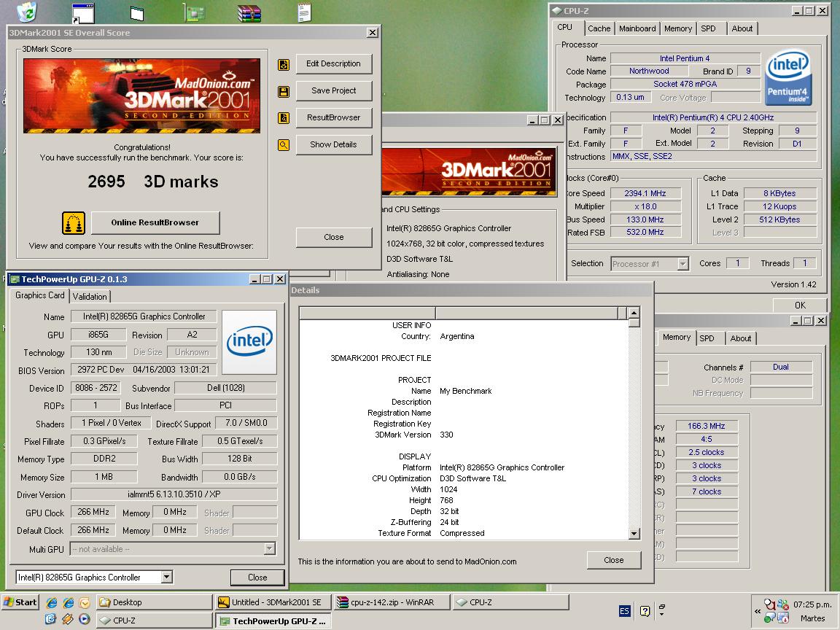Click the Show Details button
The image size is (840, 630).
[x=333, y=144]
